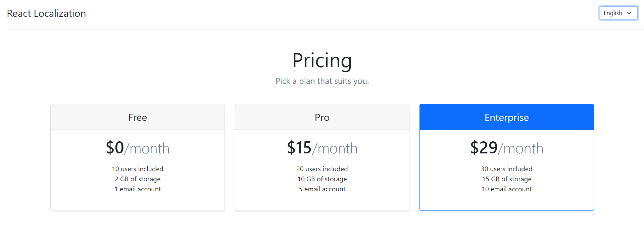Click the "Pick a plan that suits you" subtitle
This screenshot has width=644, height=238.
(322, 81)
